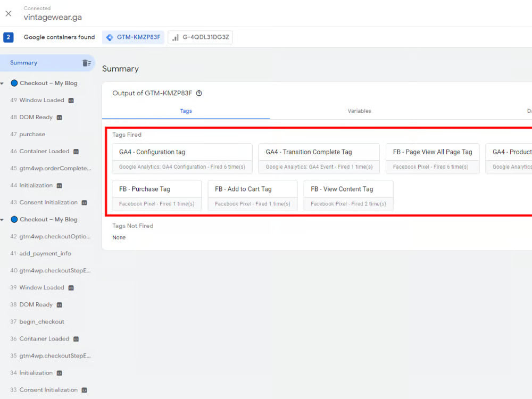Select event 33 Consent Initialization
532x399 pixels.
click(47, 390)
